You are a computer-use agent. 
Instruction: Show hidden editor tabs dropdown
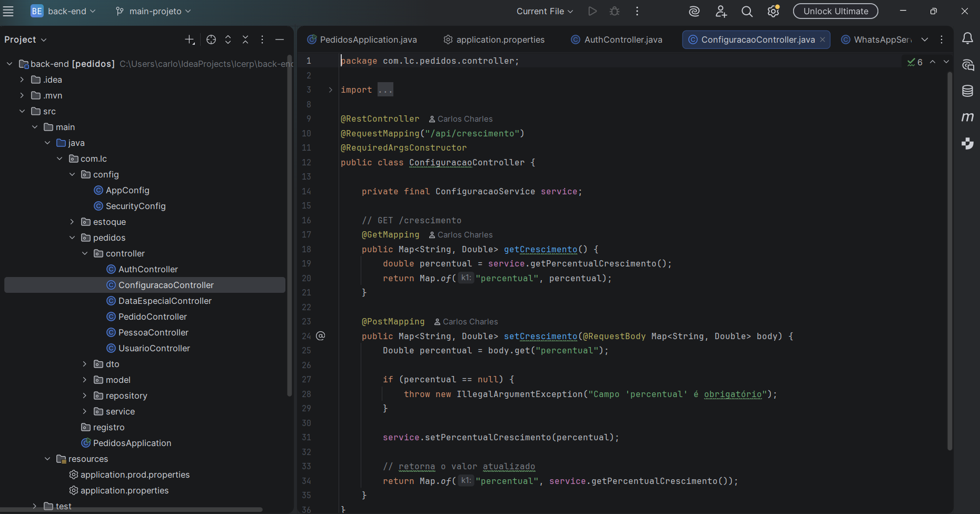tap(925, 39)
